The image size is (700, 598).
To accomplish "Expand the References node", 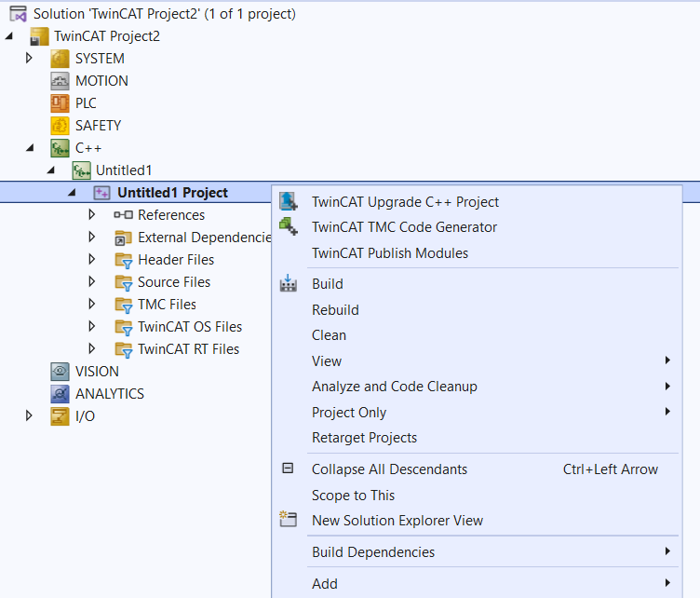I will [92, 214].
